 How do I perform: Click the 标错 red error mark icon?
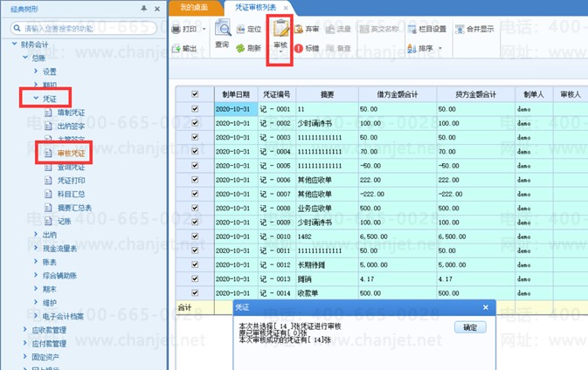tap(299, 48)
